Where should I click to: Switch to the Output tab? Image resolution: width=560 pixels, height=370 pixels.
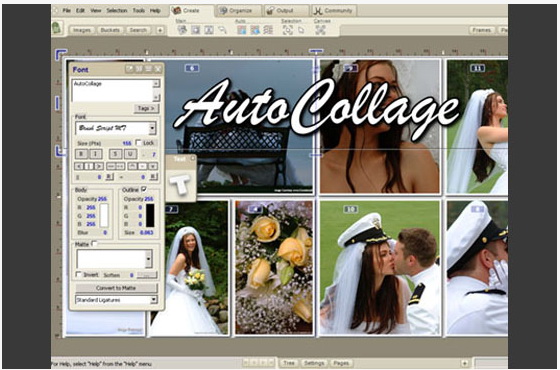[x=286, y=11]
